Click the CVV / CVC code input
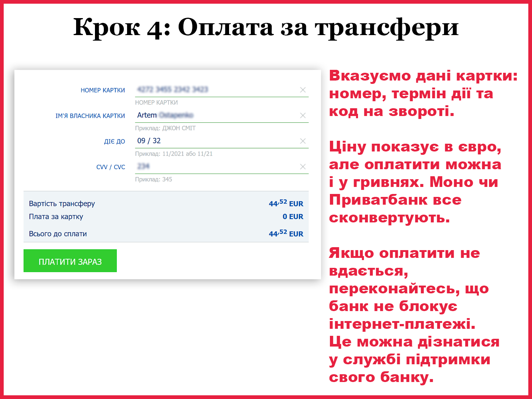 coord(222,167)
